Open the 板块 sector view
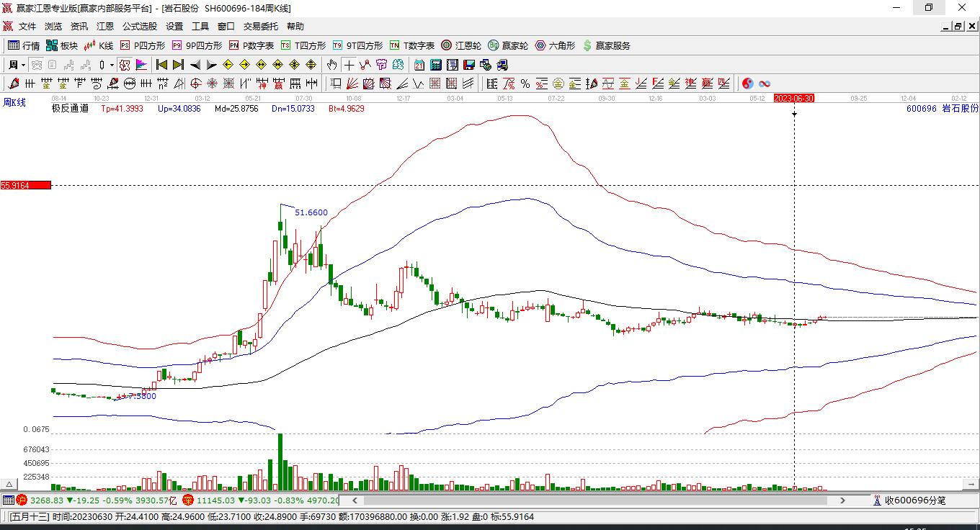This screenshot has width=980, height=530. 62,45
